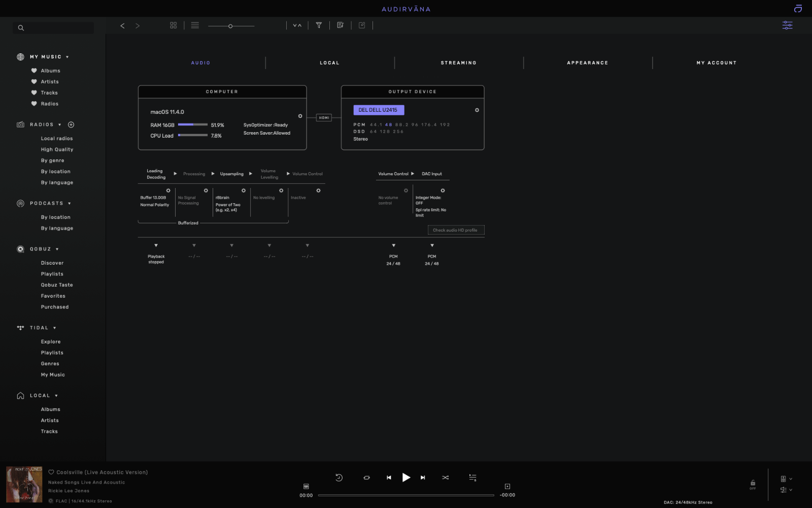Open r8brain upsampling settings gear
Image resolution: width=812 pixels, height=508 pixels.
pos(244,190)
